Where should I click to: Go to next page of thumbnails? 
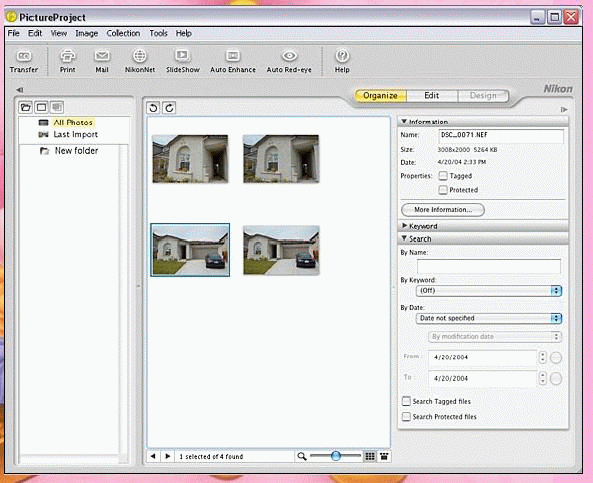pos(168,456)
